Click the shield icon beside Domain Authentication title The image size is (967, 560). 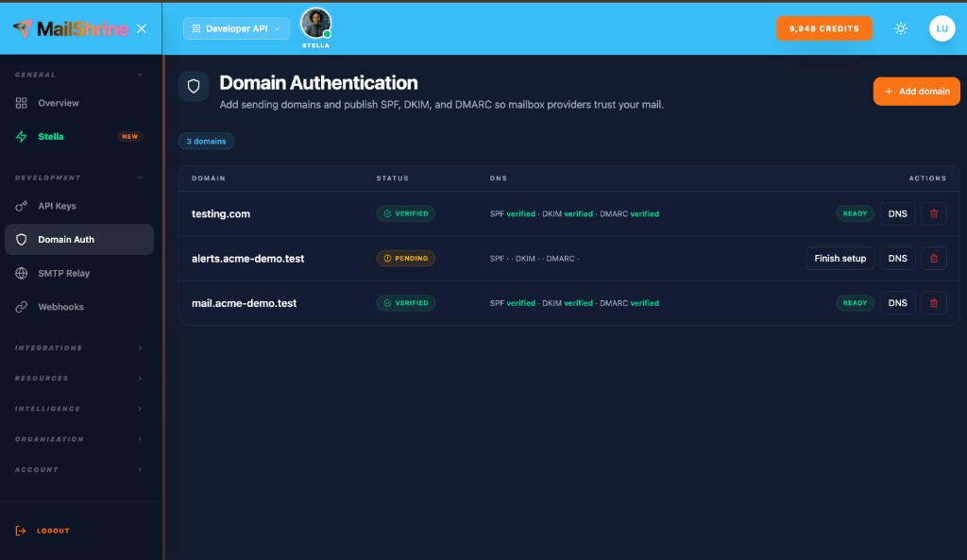point(194,86)
